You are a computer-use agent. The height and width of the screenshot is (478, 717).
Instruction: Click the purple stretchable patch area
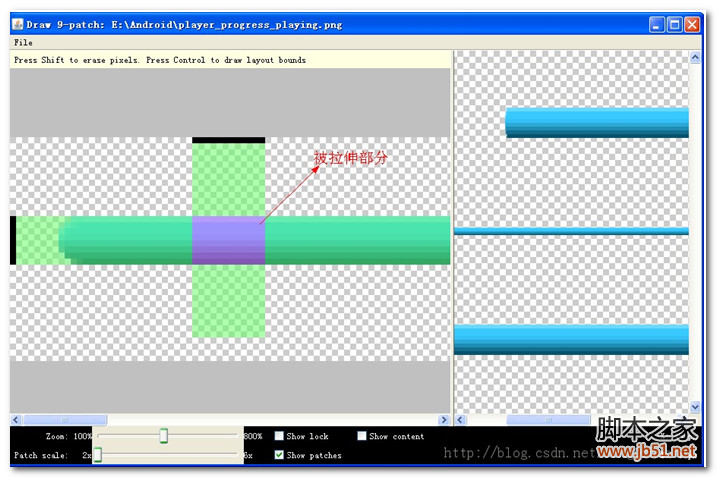point(229,240)
